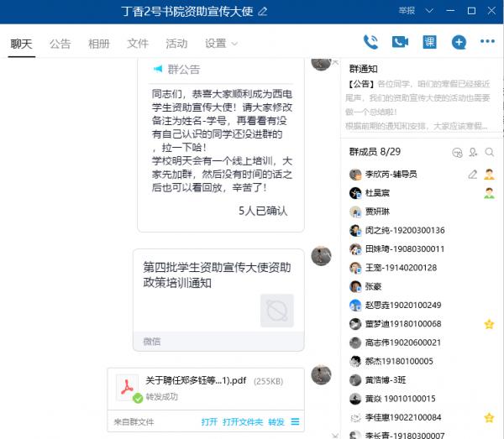Open the three-dot more options menu
The height and width of the screenshot is (439, 504).
click(487, 41)
